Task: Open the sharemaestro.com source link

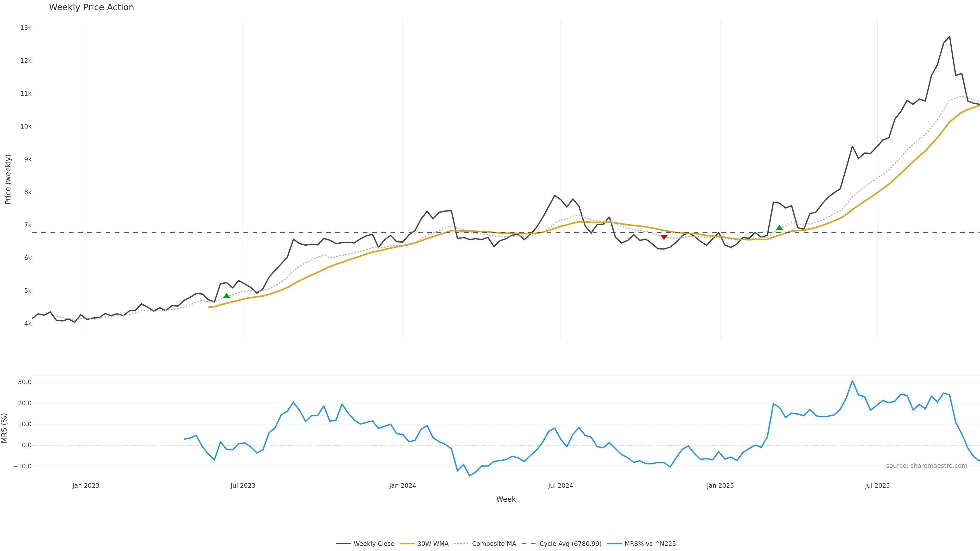Action: click(x=926, y=466)
